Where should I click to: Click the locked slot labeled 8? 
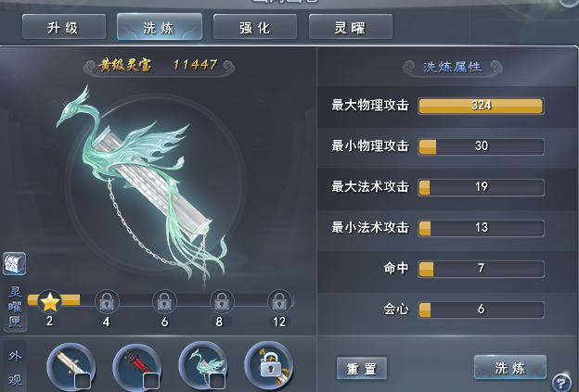point(222,302)
